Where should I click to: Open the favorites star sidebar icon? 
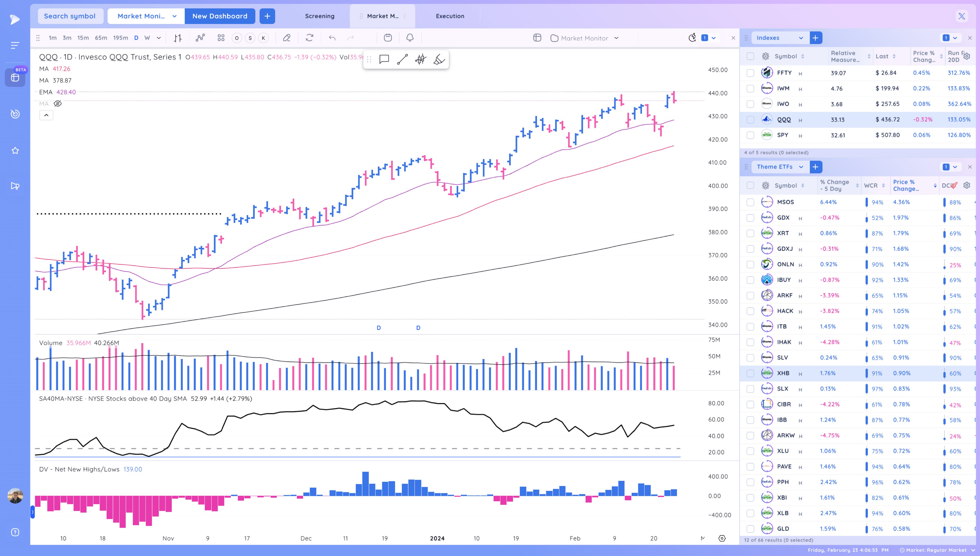point(15,150)
